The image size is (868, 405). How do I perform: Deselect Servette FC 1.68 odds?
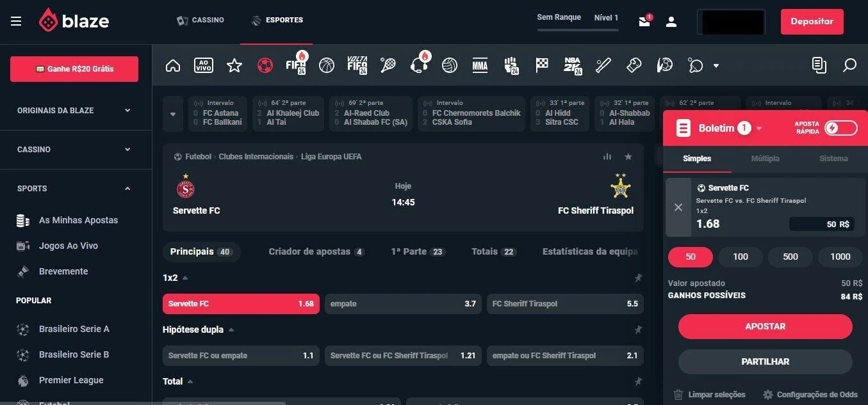tap(241, 304)
